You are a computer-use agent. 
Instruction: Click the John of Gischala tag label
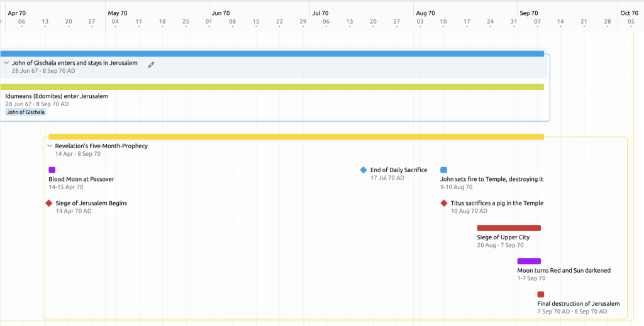pos(26,112)
